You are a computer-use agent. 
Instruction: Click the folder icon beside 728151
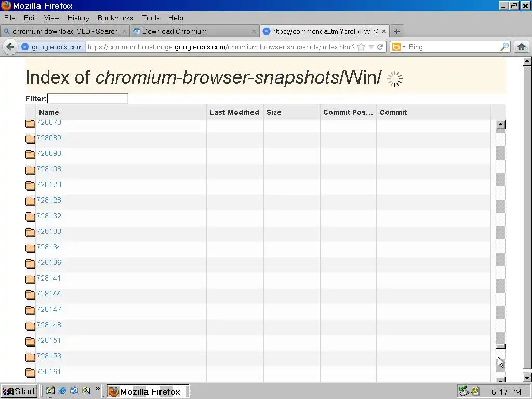coord(30,341)
